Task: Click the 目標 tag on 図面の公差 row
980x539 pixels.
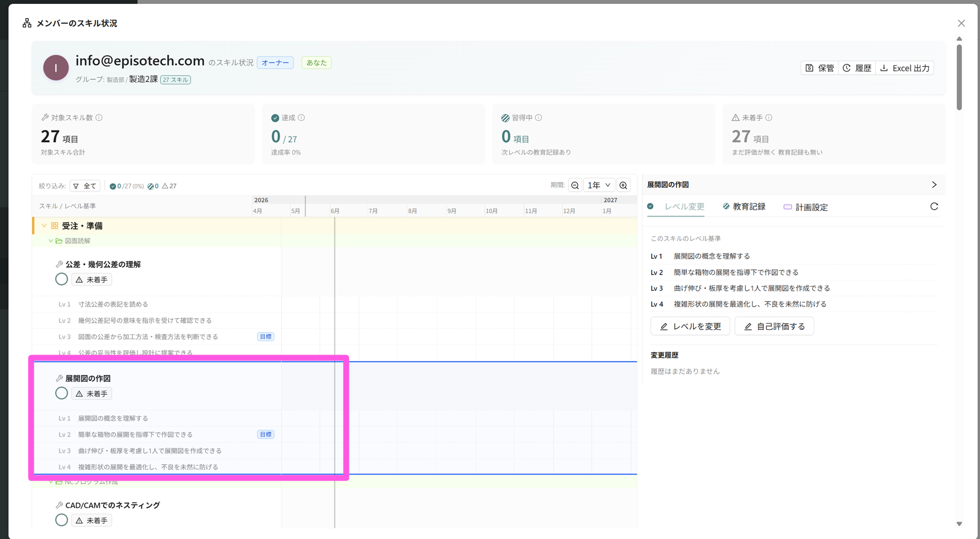Action: (x=266, y=336)
